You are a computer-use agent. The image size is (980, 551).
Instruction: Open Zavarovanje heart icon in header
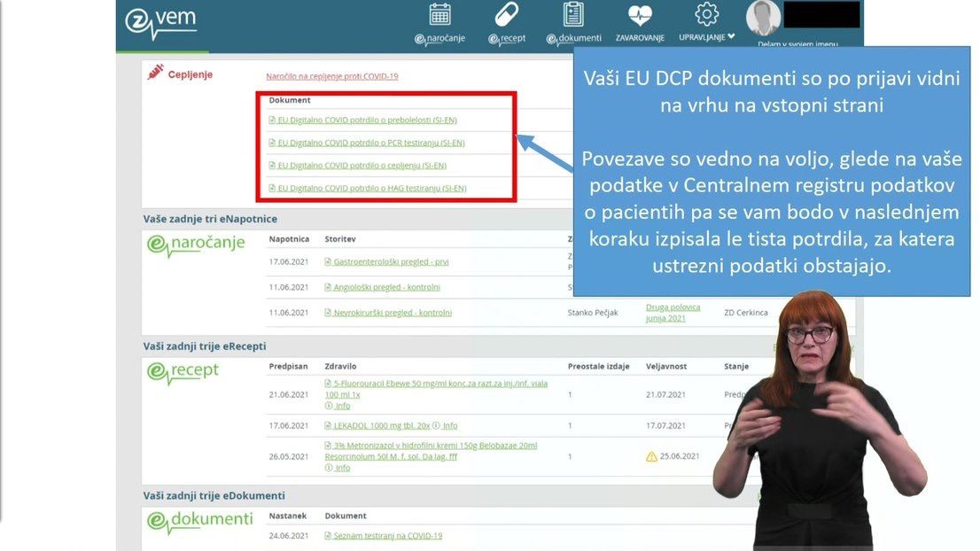tap(640, 15)
